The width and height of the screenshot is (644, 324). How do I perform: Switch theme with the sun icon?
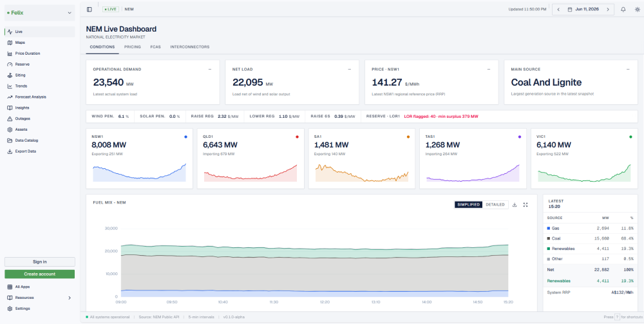(637, 10)
